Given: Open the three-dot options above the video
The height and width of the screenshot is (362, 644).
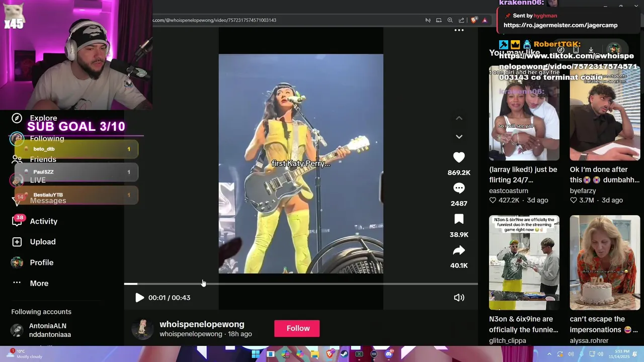Looking at the screenshot, I should pos(459,30).
